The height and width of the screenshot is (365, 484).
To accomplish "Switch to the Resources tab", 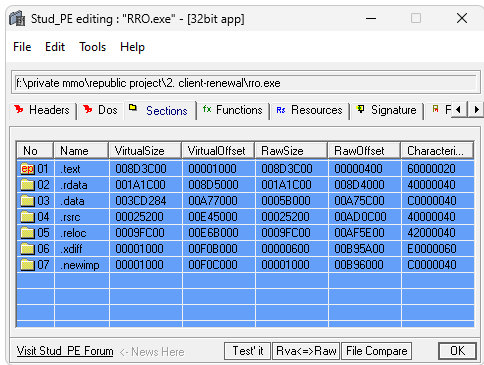I will tap(309, 110).
